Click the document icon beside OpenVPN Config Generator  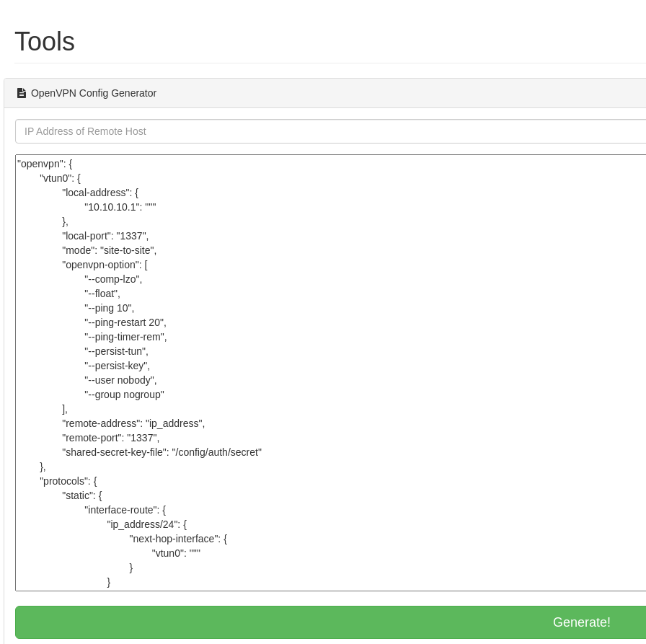[x=22, y=93]
